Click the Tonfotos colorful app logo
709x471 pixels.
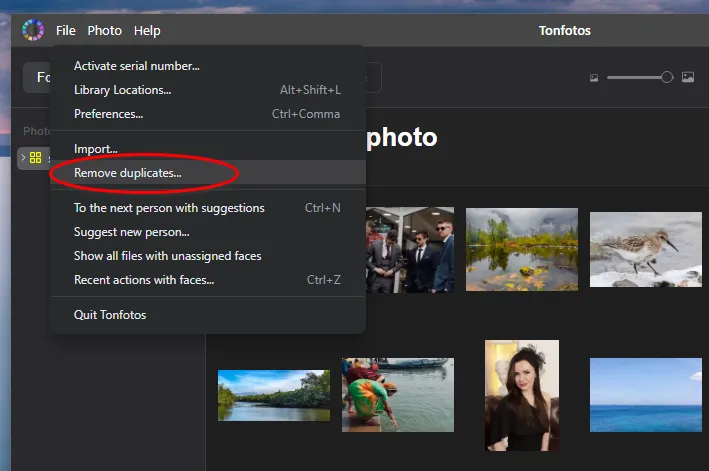(x=33, y=30)
